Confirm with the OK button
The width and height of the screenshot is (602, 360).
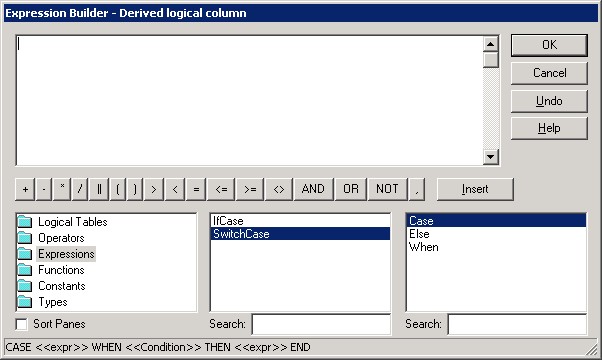549,45
